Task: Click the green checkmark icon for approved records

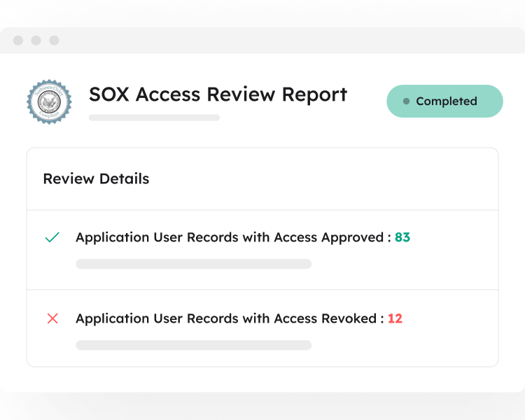Action: tap(52, 237)
